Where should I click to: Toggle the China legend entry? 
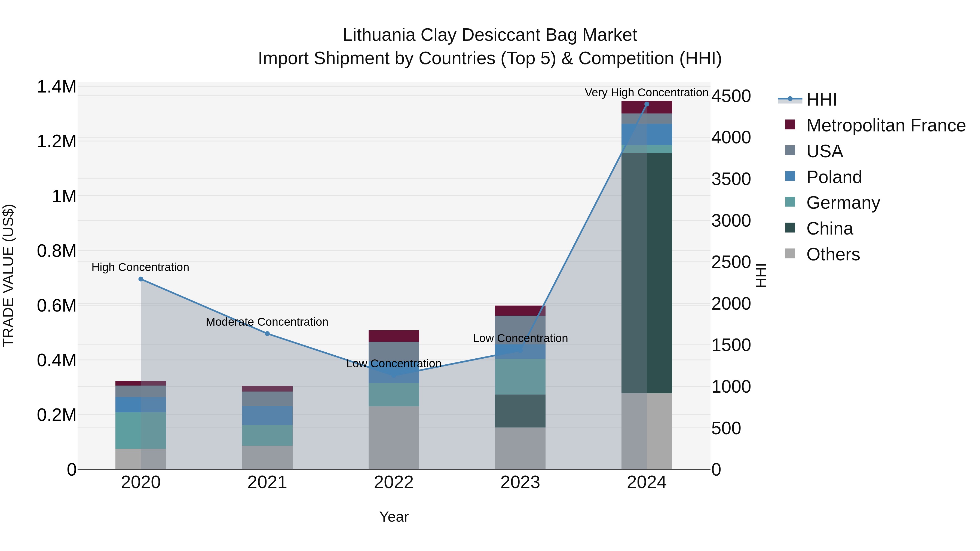(819, 229)
